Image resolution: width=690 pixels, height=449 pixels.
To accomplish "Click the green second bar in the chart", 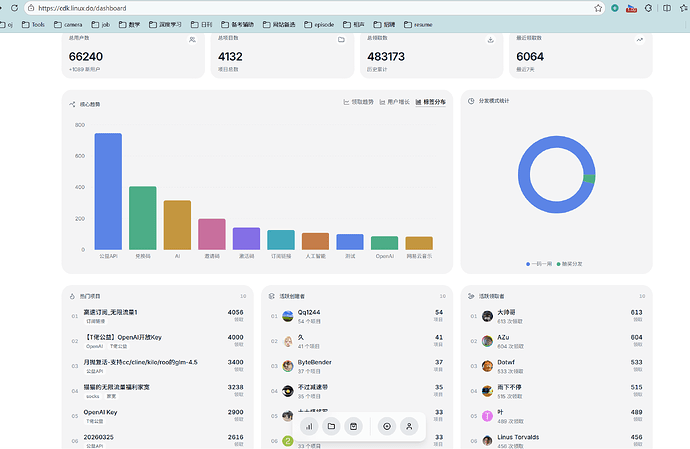I will pos(143,218).
